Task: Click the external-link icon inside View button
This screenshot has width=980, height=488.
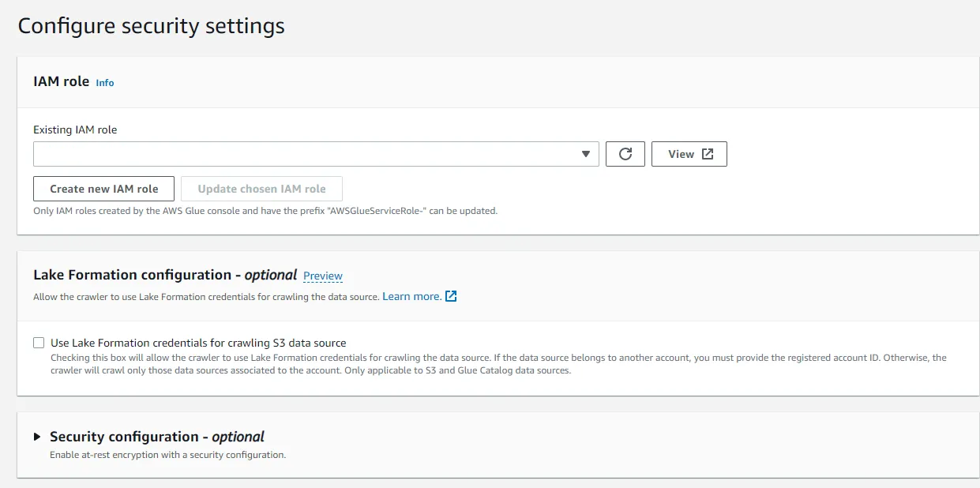Action: click(x=708, y=154)
